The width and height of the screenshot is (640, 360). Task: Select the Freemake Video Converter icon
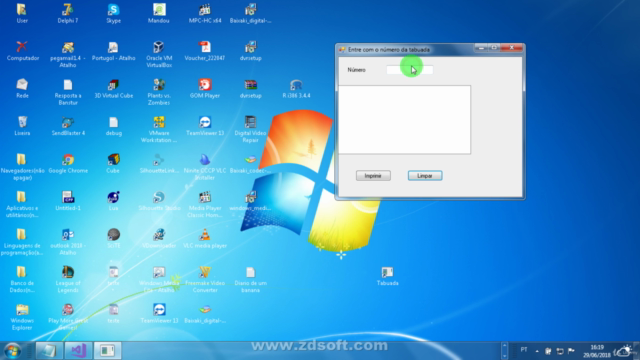pos(205,279)
